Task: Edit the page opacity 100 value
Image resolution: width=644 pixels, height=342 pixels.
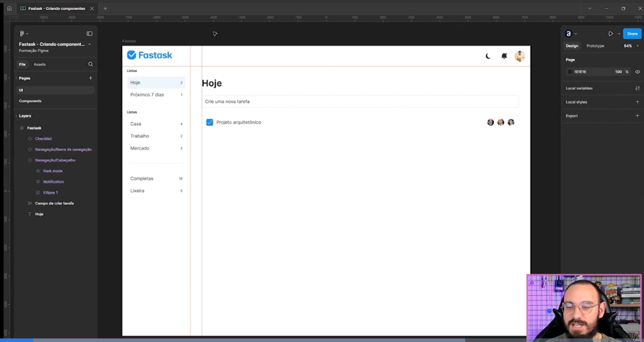Action: click(618, 72)
